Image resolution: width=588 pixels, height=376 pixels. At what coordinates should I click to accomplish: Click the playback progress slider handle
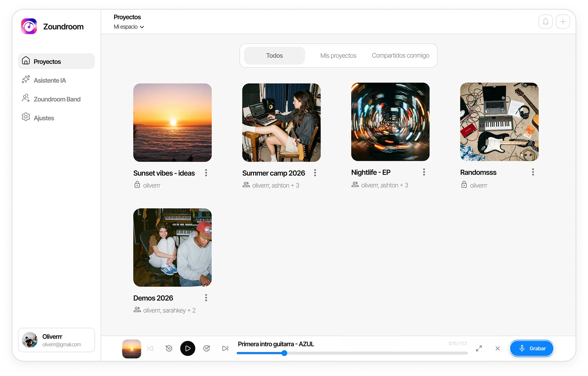click(x=284, y=353)
